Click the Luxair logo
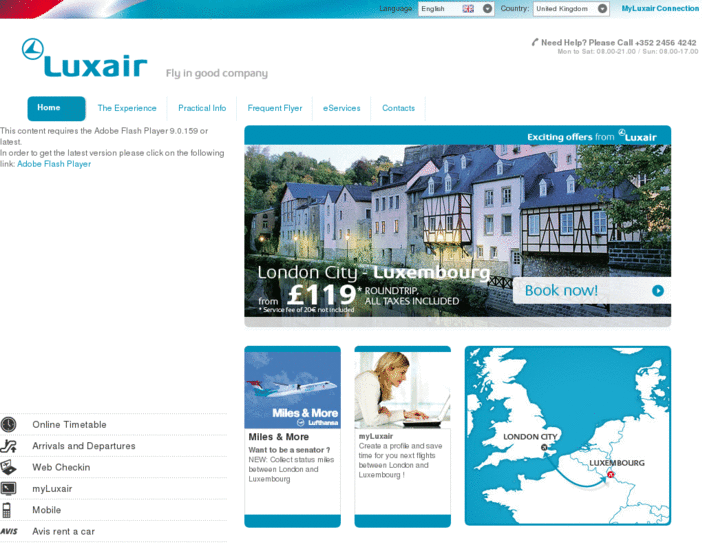 [x=84, y=58]
